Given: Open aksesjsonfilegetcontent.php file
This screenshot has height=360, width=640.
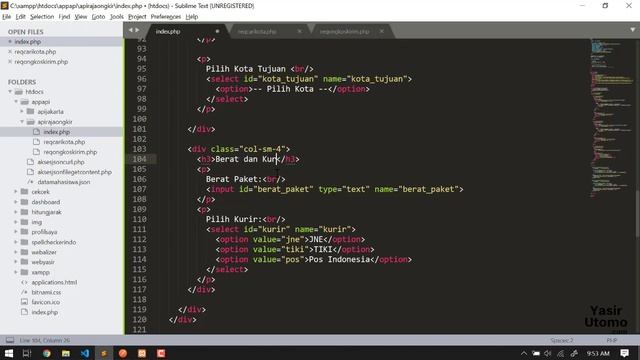Looking at the screenshot, I should 74,172.
